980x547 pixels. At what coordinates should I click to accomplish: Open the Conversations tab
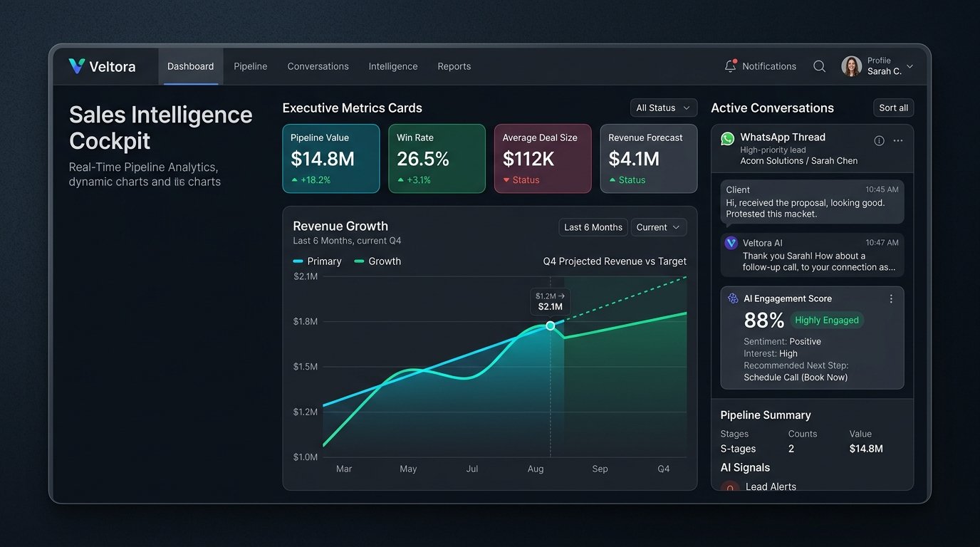coord(318,66)
